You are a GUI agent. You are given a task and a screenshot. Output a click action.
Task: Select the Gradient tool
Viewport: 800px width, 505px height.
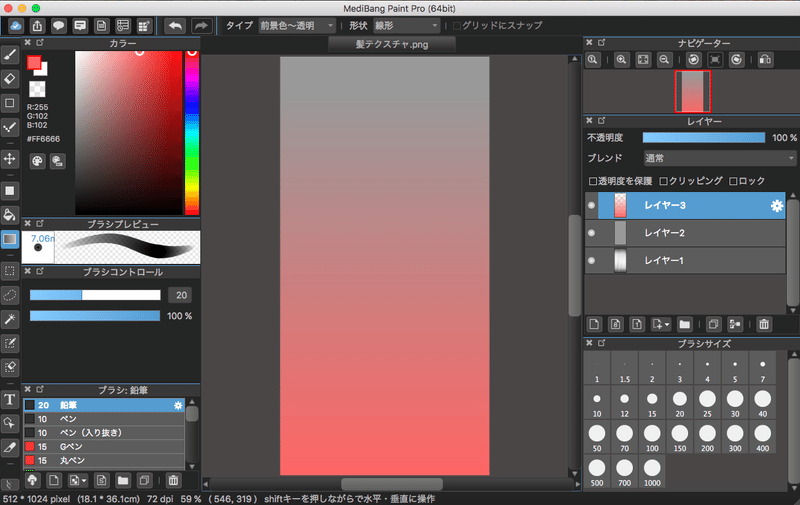tap(10, 239)
